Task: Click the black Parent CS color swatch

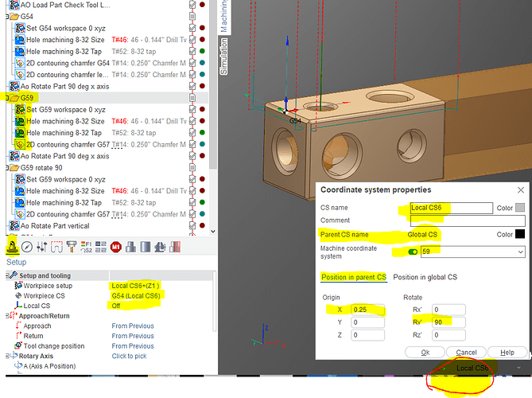Action: click(519, 235)
